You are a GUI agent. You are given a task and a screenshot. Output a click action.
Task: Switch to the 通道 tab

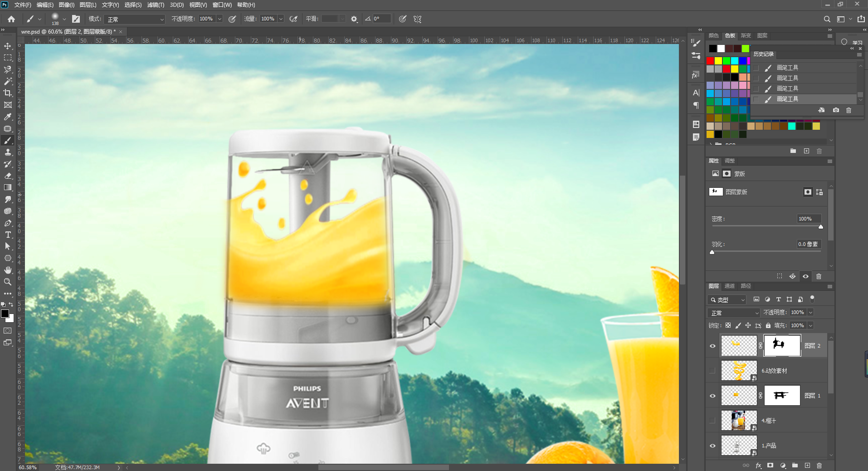coord(730,286)
